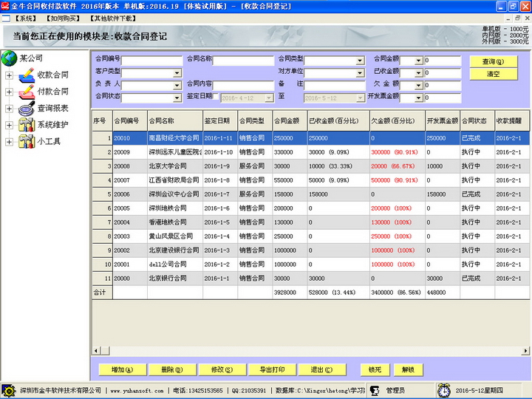532x399 pixels.
Task: Click the 增加 button
Action: [117, 370]
